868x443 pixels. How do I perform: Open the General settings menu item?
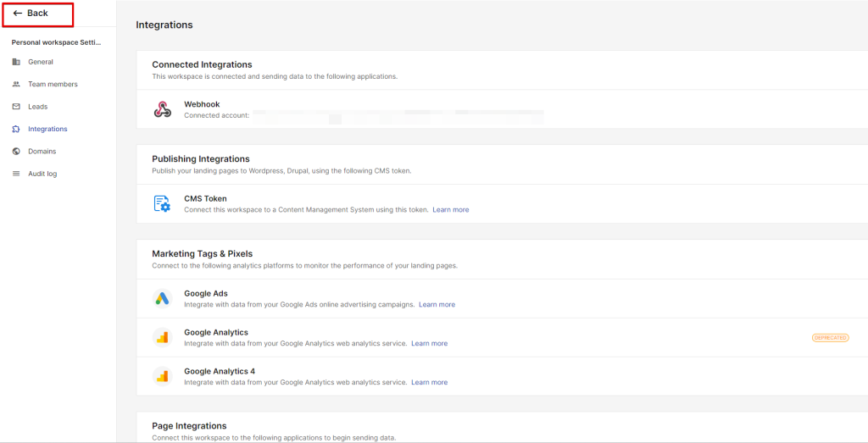pos(40,62)
